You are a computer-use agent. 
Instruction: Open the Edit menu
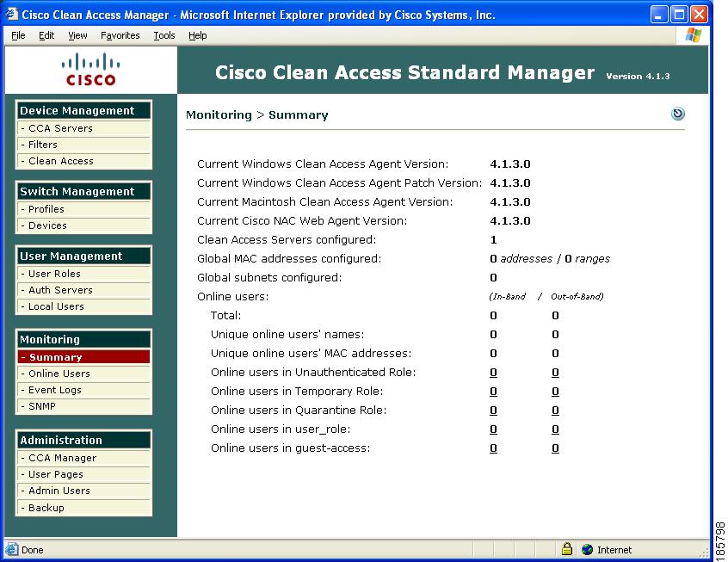[46, 35]
